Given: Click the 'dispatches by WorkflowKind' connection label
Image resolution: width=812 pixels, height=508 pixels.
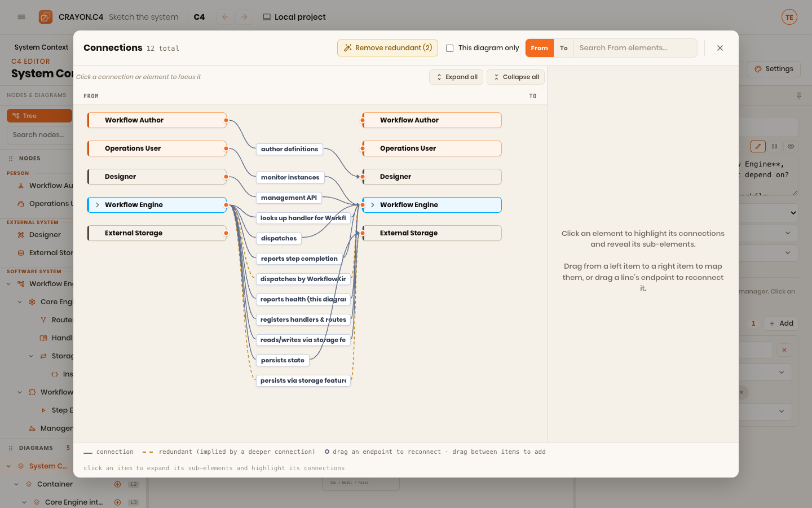Looking at the screenshot, I should pyautogui.click(x=303, y=279).
